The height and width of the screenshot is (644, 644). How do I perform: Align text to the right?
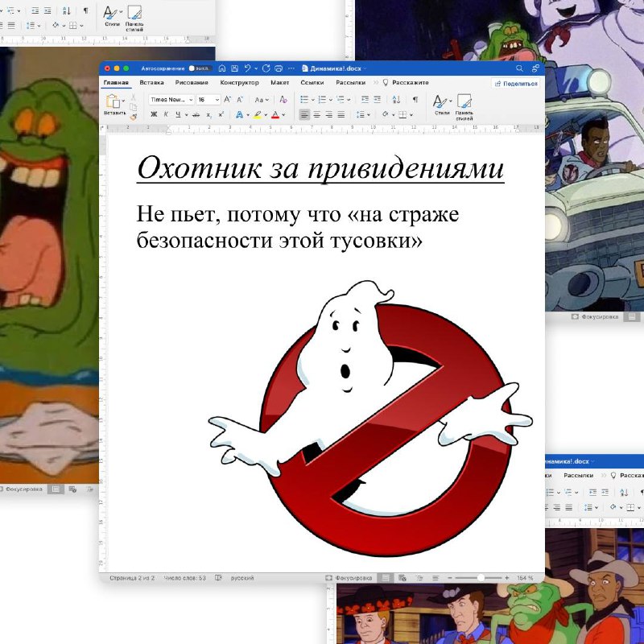coord(329,114)
